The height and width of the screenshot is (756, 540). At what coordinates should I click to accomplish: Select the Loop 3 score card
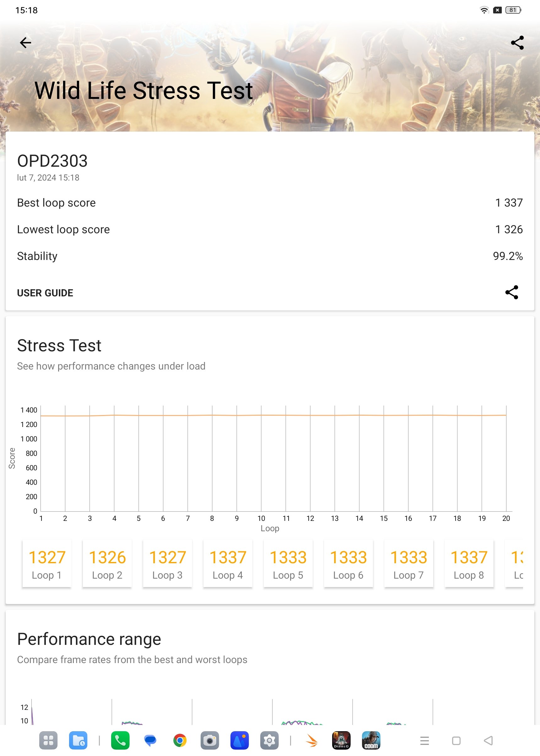pos(168,564)
